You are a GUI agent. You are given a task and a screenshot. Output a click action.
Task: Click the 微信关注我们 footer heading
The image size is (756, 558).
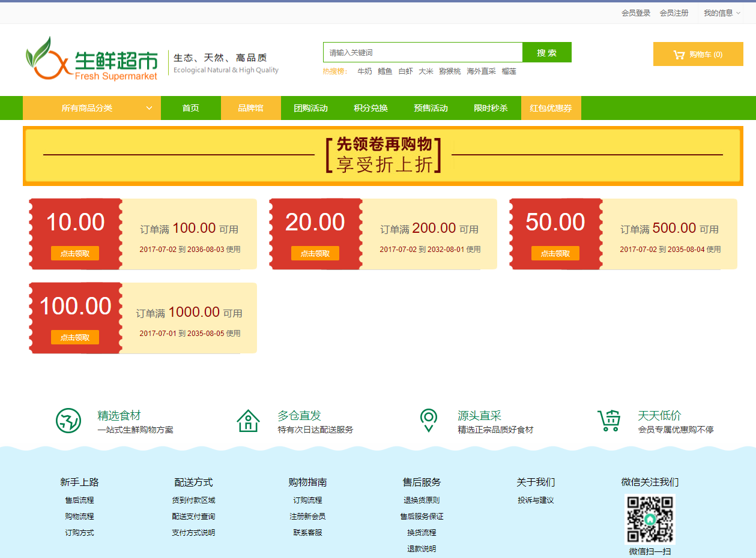tap(650, 482)
